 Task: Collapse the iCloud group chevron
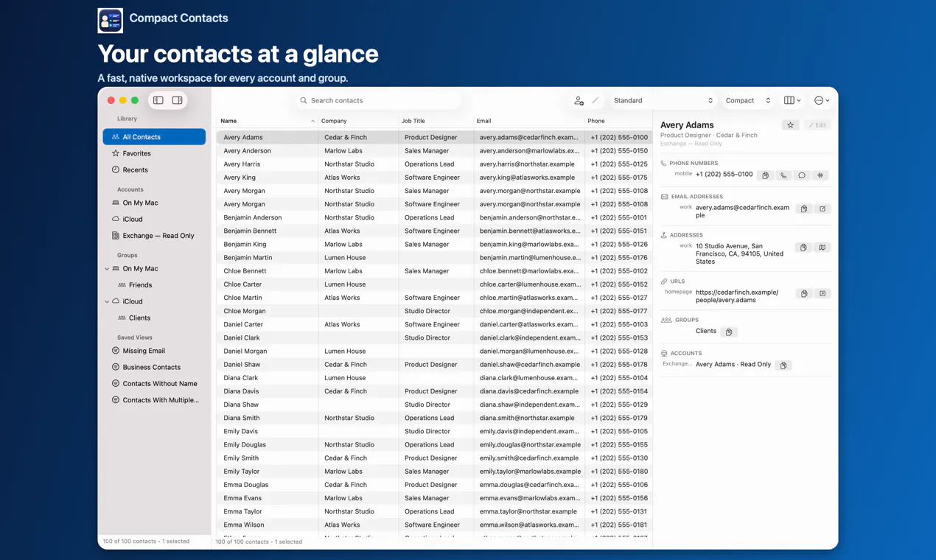(x=107, y=301)
